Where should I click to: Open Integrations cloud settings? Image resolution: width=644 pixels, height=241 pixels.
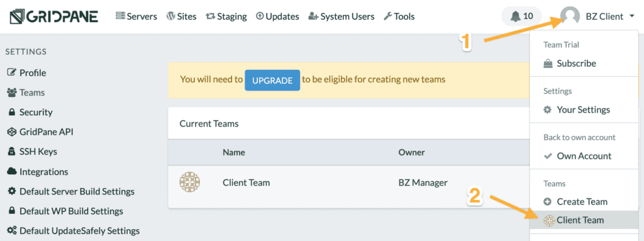coord(37,172)
